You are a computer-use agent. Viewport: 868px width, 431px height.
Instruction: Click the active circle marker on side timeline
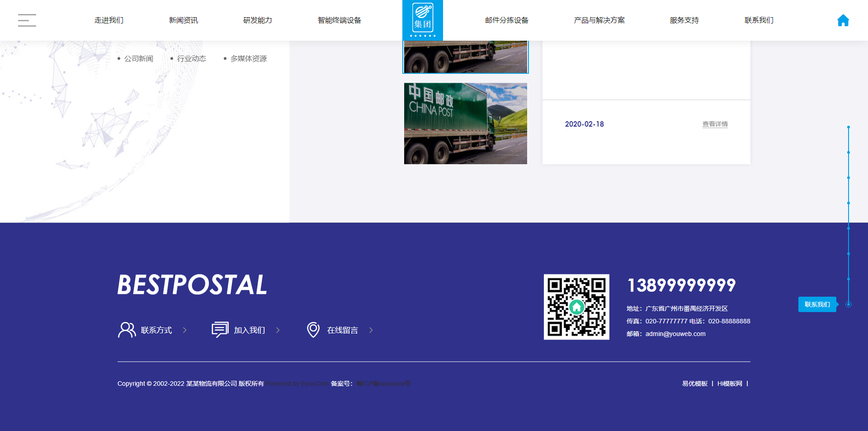coord(849,304)
